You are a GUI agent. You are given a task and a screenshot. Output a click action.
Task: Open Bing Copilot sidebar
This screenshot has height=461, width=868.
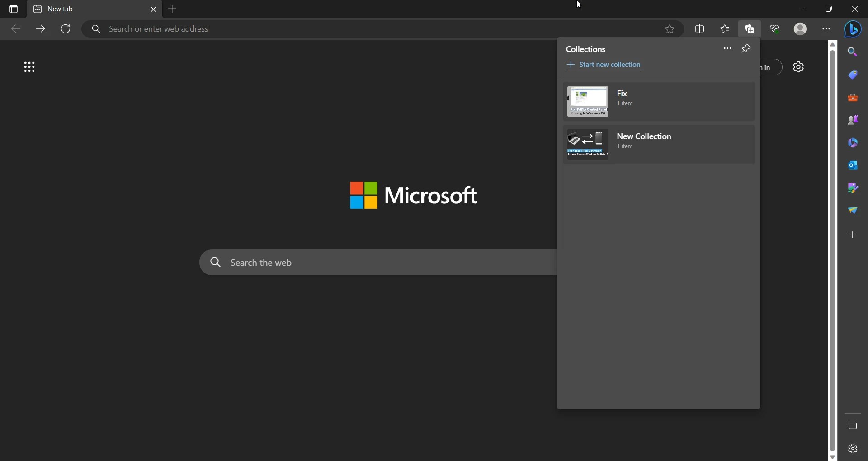point(854,29)
